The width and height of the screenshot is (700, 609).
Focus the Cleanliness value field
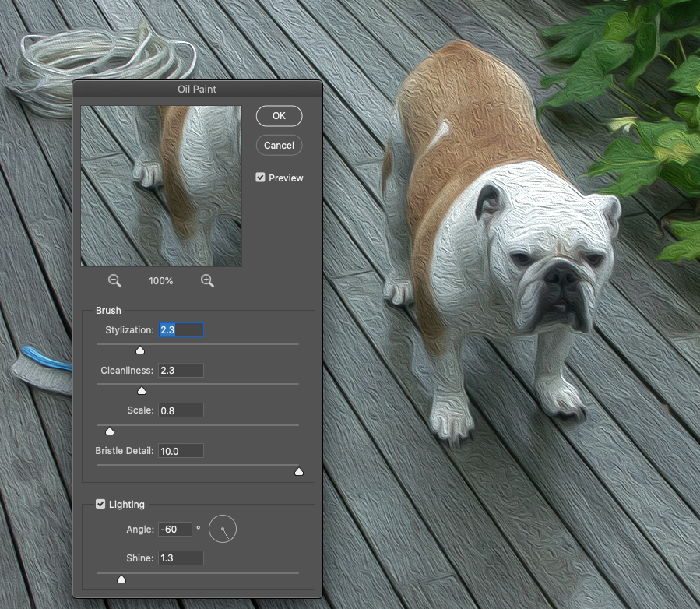(x=181, y=370)
